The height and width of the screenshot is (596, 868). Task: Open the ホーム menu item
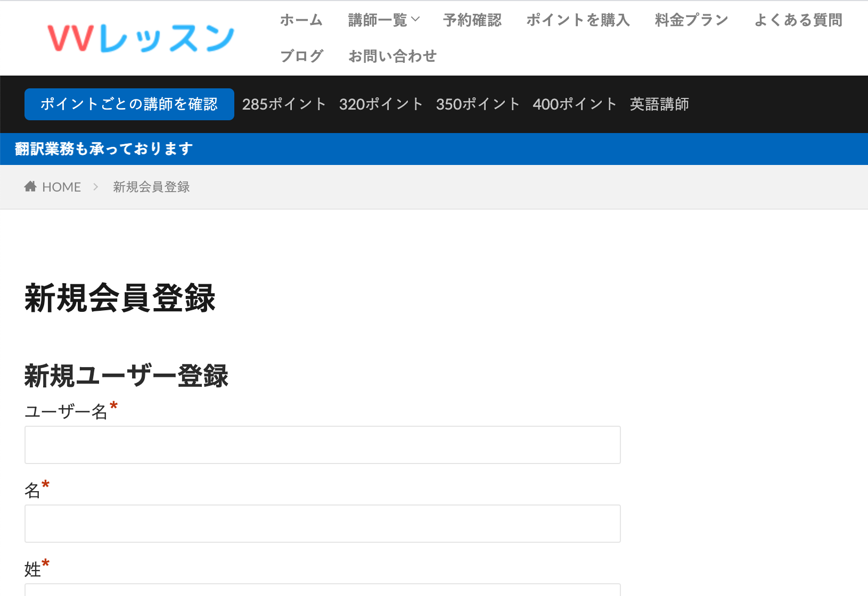[301, 20]
